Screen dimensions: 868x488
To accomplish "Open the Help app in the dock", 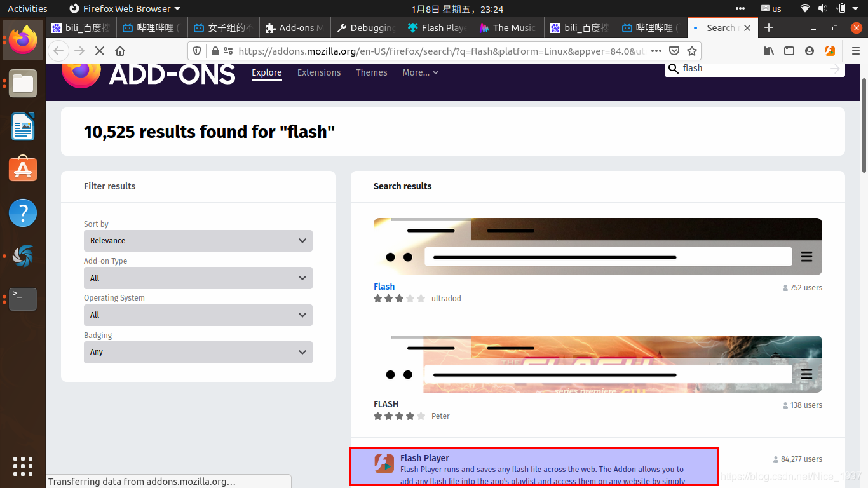I will [x=23, y=213].
